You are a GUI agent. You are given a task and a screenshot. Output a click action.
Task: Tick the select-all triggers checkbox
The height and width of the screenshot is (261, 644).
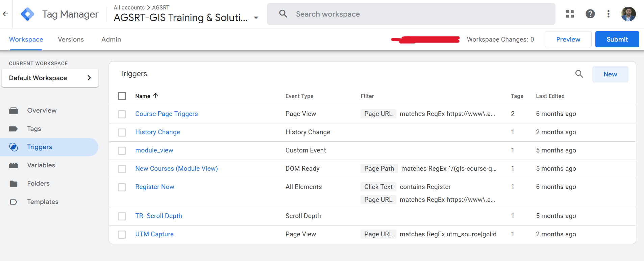point(122,96)
